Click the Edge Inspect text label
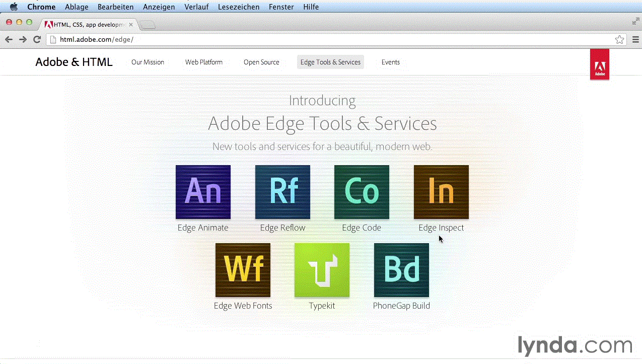This screenshot has height=364, width=642. (x=441, y=228)
